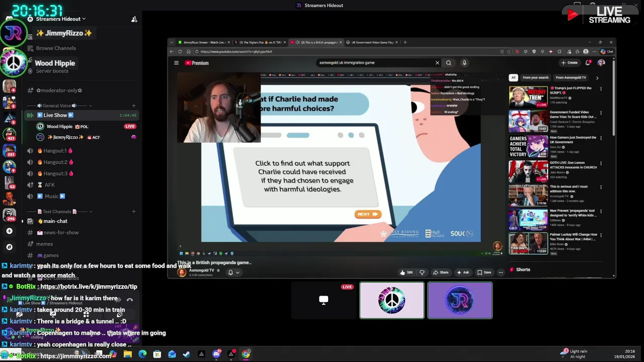This screenshot has height=362, width=644.
Task: Open the Trump's just FLIPPED the SCRIPT thumbnail
Action: pyautogui.click(x=528, y=97)
